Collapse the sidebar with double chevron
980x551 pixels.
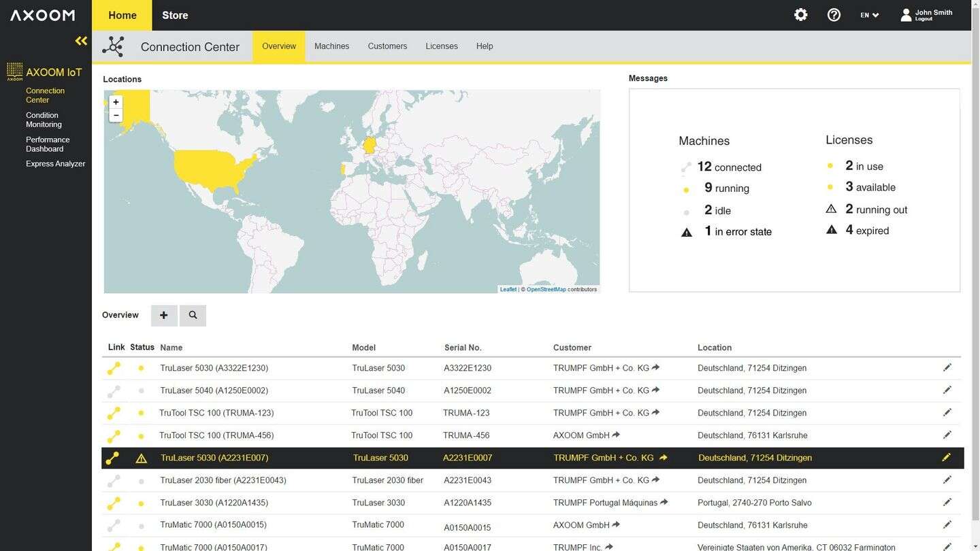81,41
